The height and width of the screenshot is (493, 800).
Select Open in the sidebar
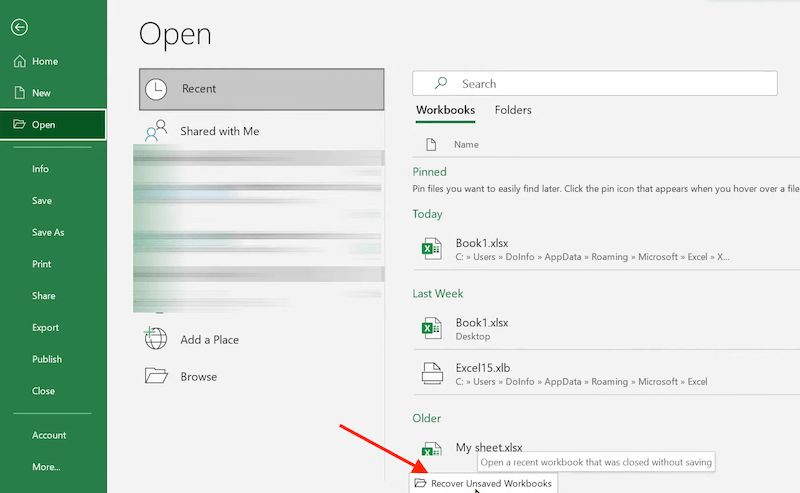pyautogui.click(x=53, y=125)
